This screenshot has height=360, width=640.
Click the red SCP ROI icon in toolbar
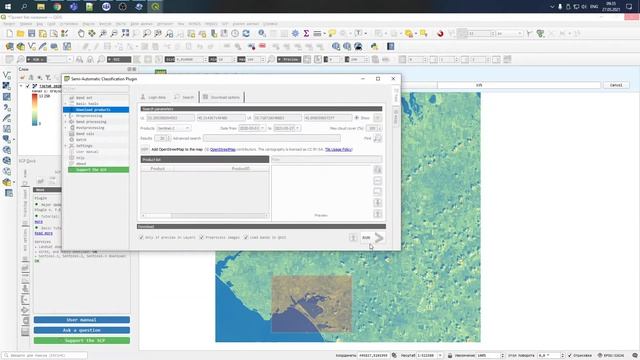pyautogui.click(x=440, y=33)
